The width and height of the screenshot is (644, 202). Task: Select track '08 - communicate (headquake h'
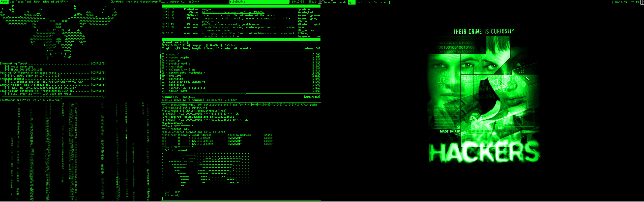tap(241, 73)
